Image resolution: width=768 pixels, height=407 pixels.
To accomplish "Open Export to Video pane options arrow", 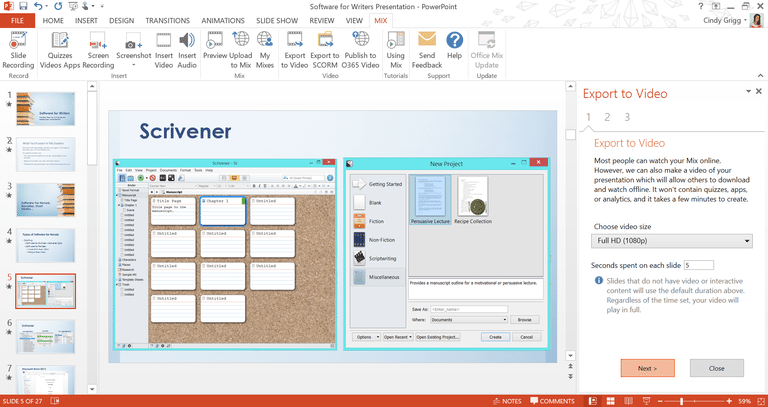I will click(748, 92).
